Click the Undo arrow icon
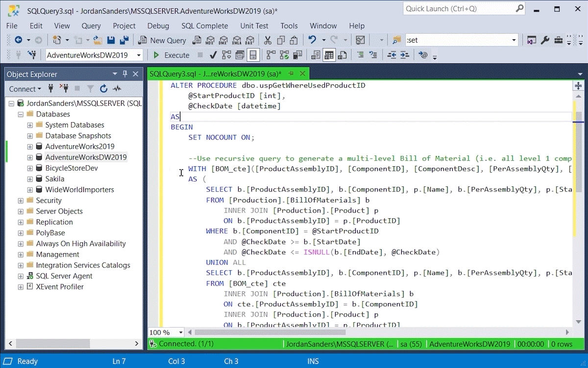 [312, 40]
